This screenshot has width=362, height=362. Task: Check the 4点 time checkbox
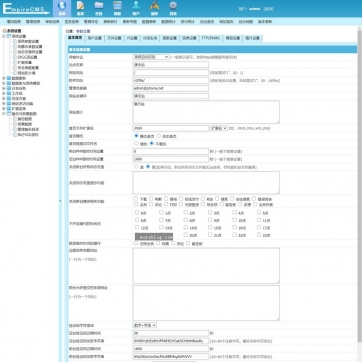(x=235, y=212)
